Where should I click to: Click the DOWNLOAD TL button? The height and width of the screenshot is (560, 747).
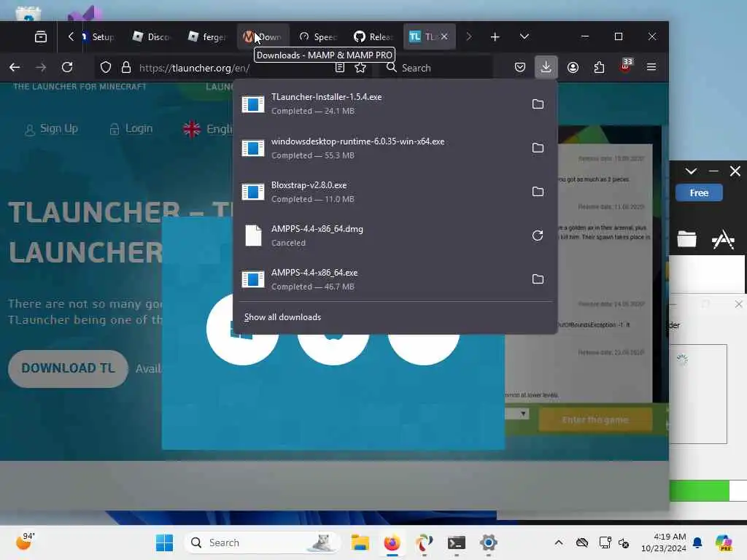pyautogui.click(x=68, y=368)
